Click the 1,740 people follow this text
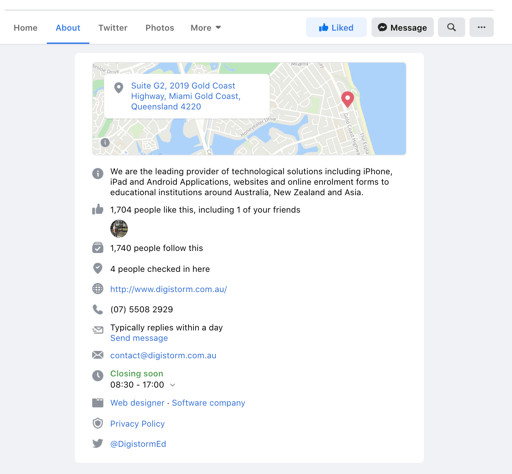The image size is (512, 474). pyautogui.click(x=156, y=248)
